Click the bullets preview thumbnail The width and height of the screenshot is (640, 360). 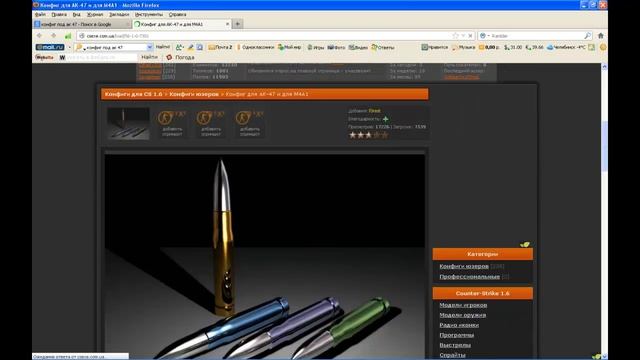point(128,124)
